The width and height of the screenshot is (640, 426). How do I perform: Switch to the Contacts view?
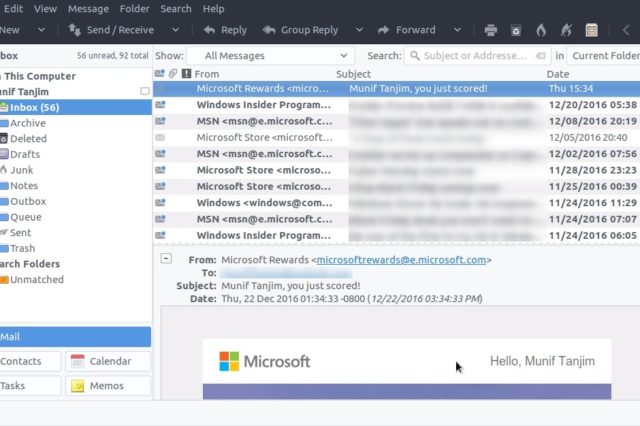[x=29, y=361]
